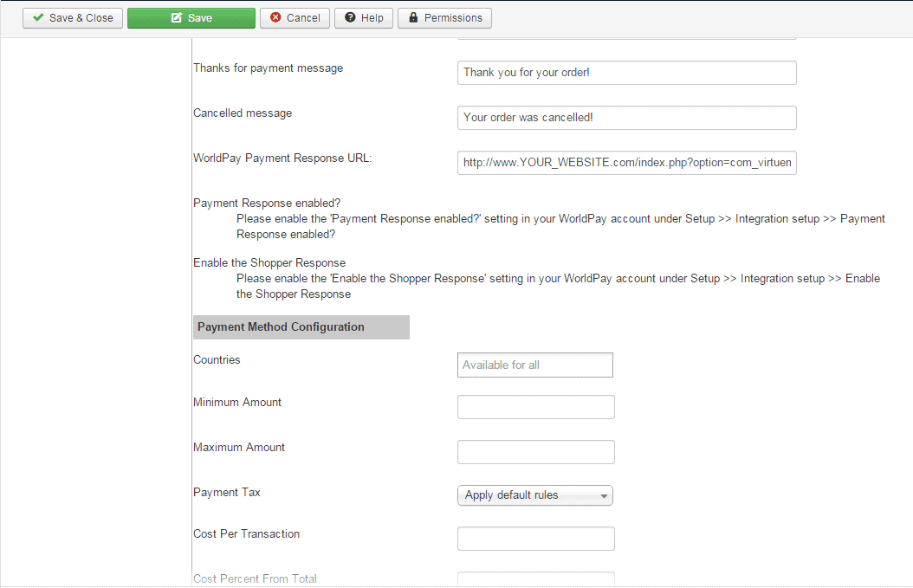Open the Permissions settings
913x588 pixels.
pyautogui.click(x=444, y=18)
